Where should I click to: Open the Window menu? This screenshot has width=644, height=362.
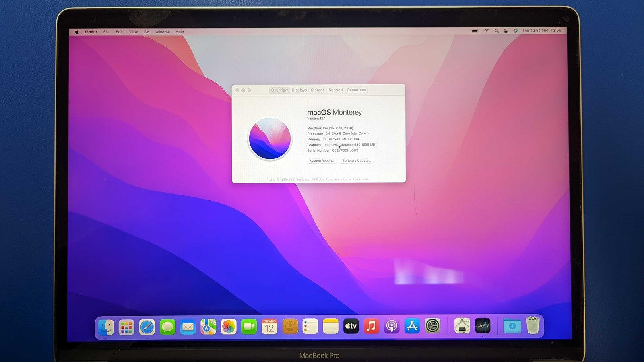[163, 32]
